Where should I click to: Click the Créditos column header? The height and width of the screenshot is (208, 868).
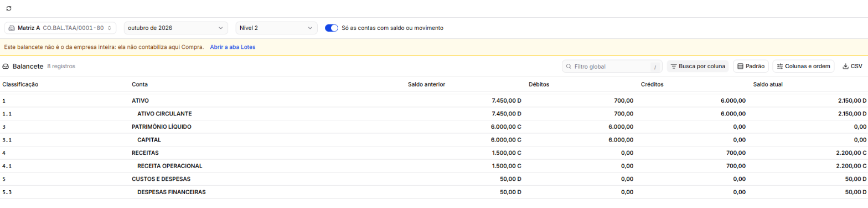coord(652,84)
